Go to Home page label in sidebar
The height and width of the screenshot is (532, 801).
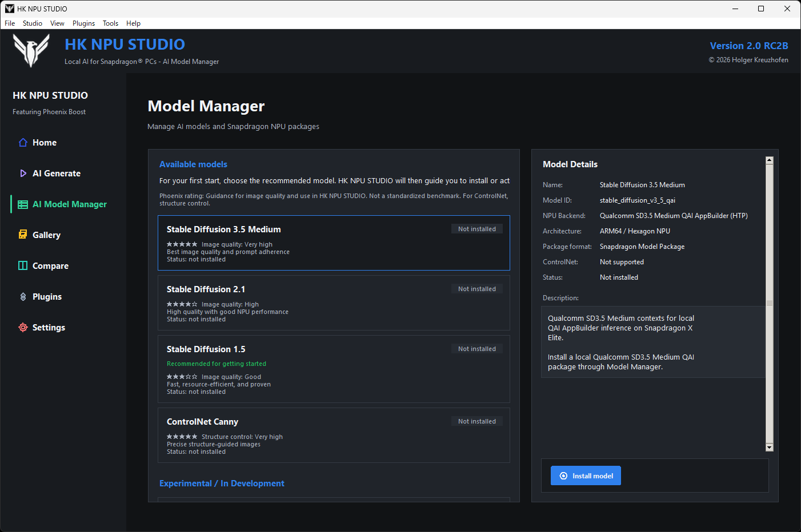click(x=45, y=143)
